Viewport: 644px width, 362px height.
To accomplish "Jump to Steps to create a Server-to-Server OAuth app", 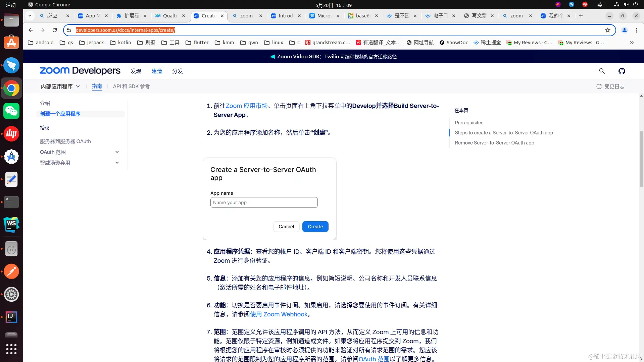I will (504, 133).
